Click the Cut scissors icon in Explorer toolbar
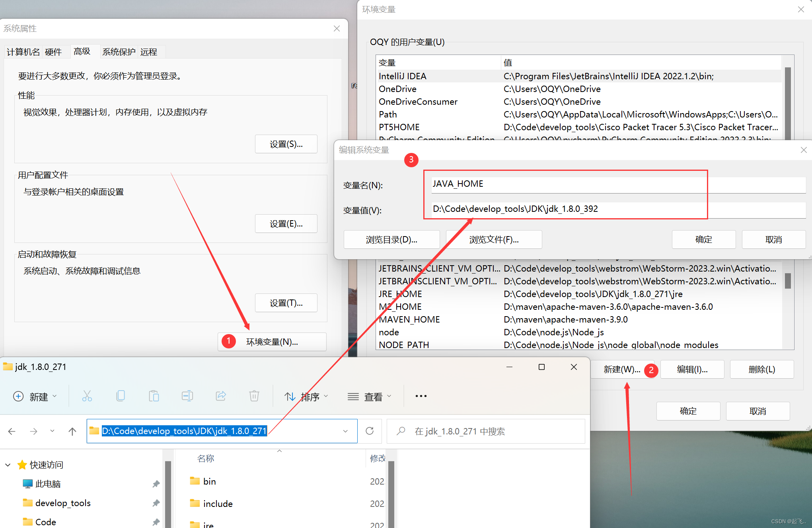 pyautogui.click(x=87, y=396)
